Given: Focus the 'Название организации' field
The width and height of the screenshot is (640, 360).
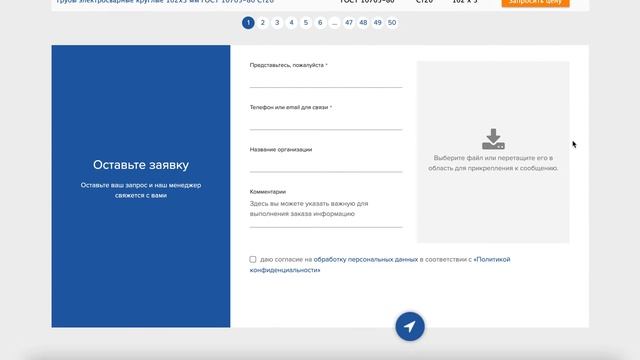Looking at the screenshot, I should coord(326,164).
